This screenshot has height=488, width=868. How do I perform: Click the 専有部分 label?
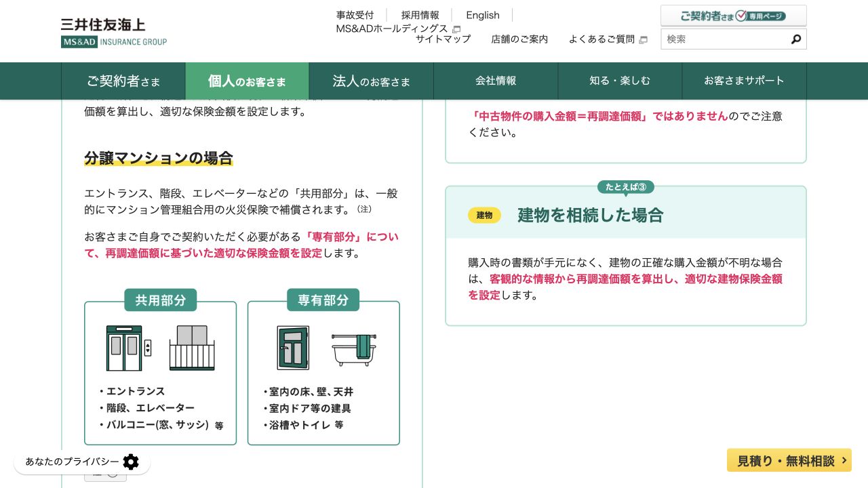pos(323,300)
